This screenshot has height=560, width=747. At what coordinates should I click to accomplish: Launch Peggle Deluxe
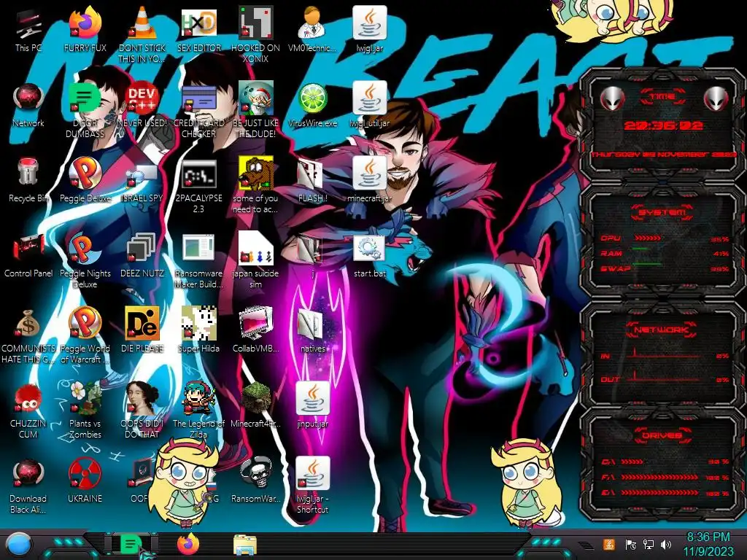click(x=85, y=174)
